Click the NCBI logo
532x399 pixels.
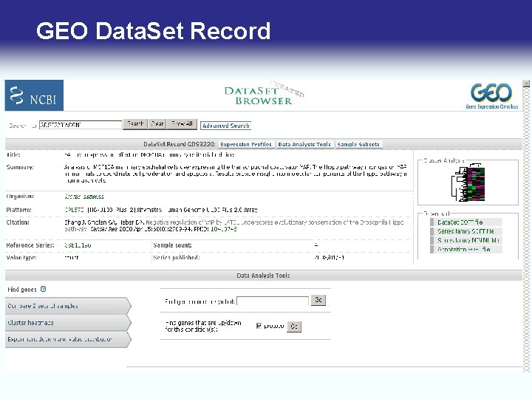coord(34,95)
